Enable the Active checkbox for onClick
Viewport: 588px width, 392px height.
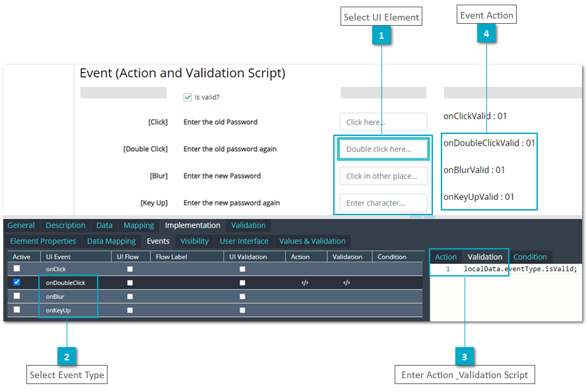coord(17,269)
